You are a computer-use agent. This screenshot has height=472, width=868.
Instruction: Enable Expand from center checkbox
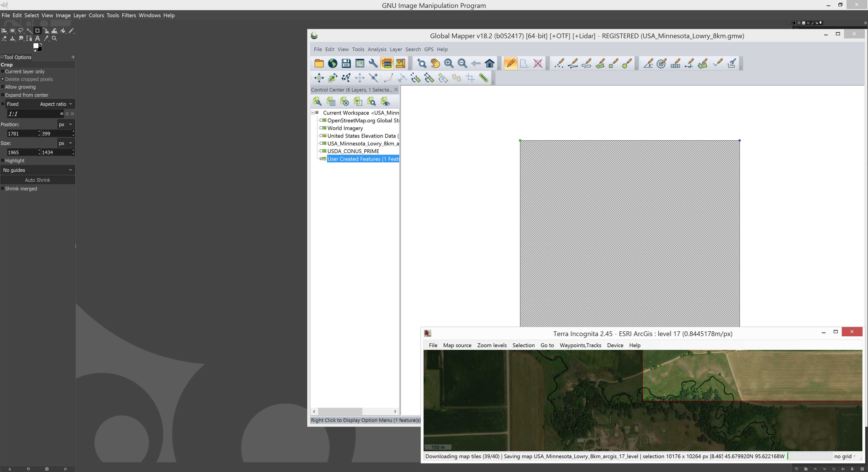pyautogui.click(x=3, y=95)
